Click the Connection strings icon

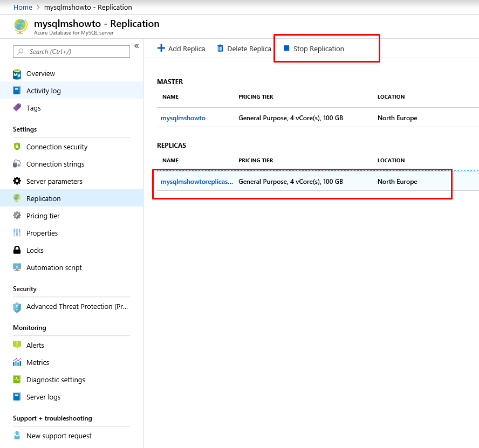(17, 164)
